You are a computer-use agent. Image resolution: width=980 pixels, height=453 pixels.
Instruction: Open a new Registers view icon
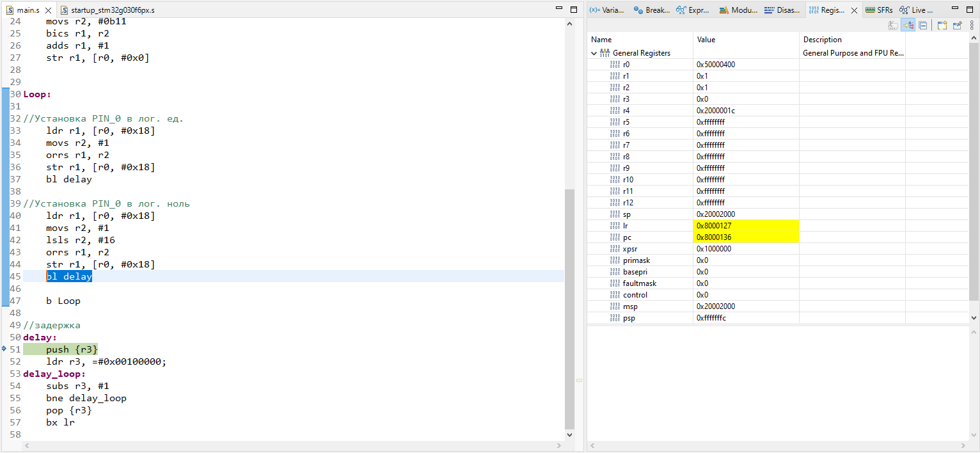point(942,25)
